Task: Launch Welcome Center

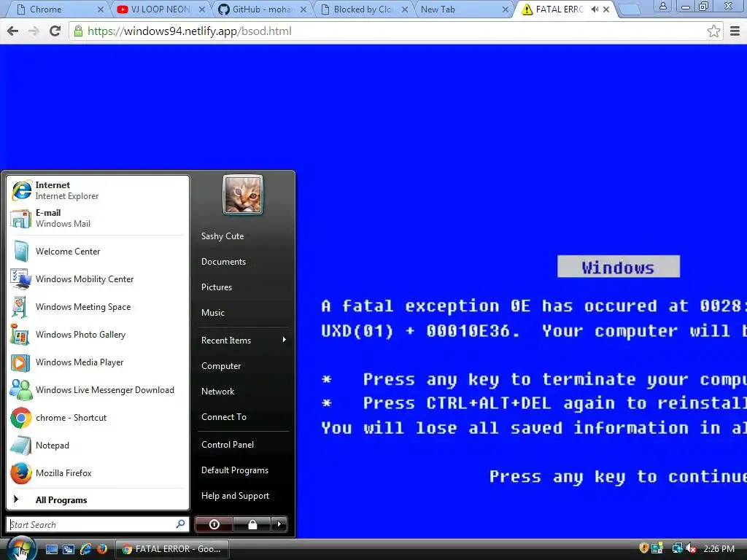Action: pos(97,252)
